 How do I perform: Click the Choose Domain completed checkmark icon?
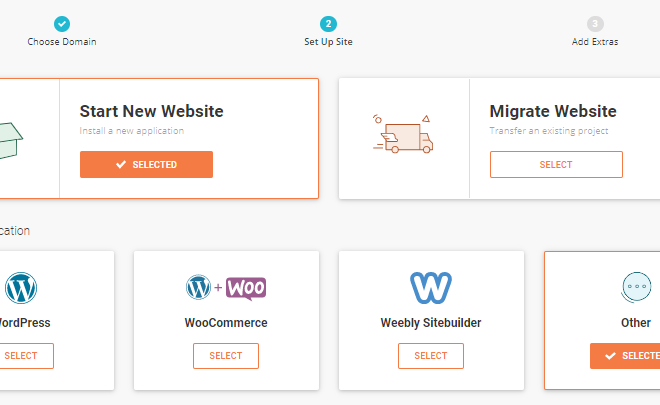pyautogui.click(x=62, y=24)
